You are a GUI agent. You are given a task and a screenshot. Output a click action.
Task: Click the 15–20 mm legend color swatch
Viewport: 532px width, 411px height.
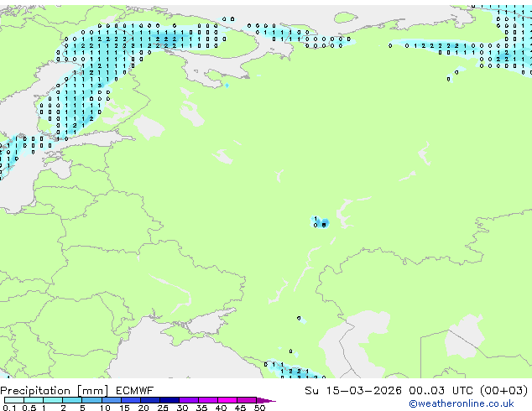[130, 400]
